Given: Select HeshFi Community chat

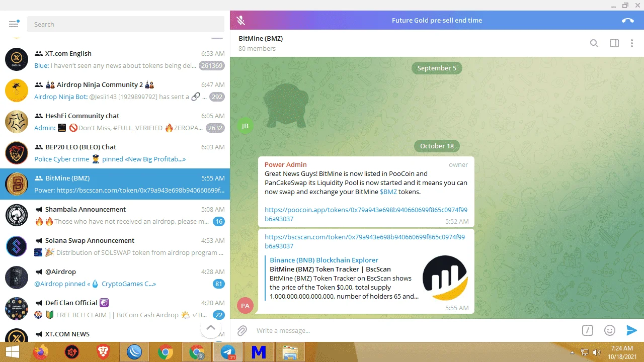Looking at the screenshot, I should coord(115,122).
